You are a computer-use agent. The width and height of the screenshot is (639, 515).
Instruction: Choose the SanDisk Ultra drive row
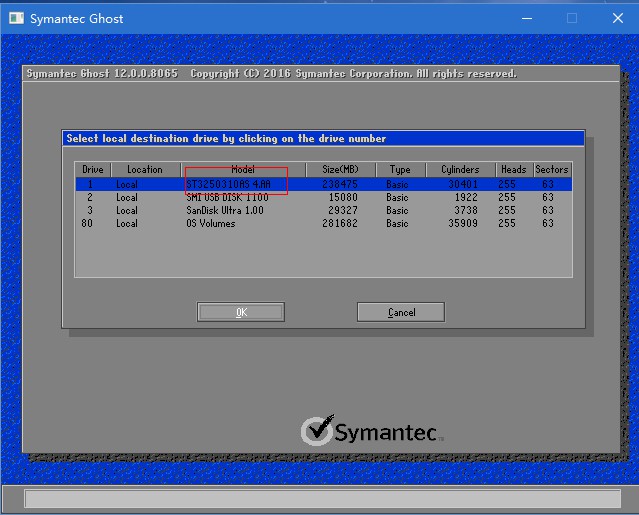(224, 210)
